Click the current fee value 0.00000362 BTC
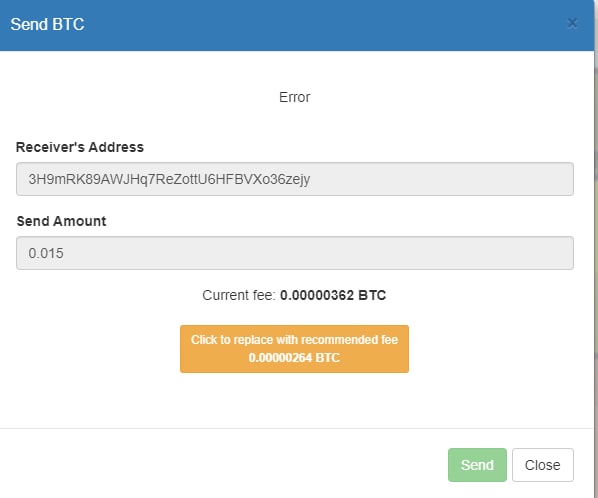 point(333,295)
